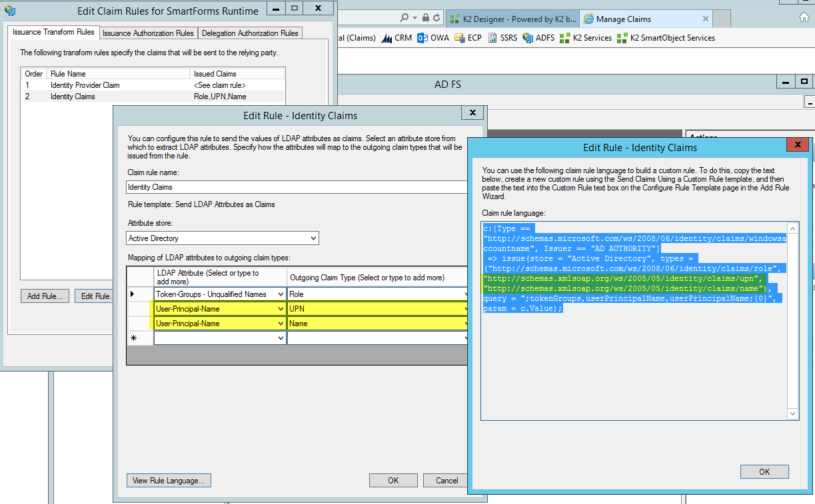Select the Identity Provider Claim rule row
This screenshot has width=815, height=504.
point(153,85)
